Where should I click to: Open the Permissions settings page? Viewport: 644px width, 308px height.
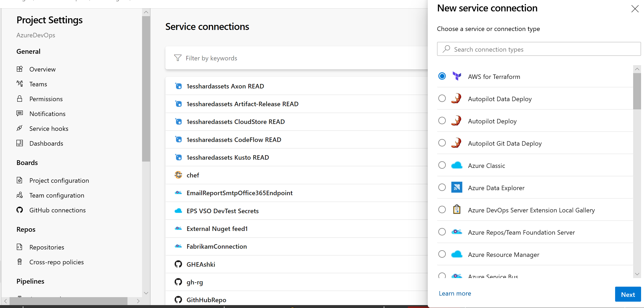(46, 99)
